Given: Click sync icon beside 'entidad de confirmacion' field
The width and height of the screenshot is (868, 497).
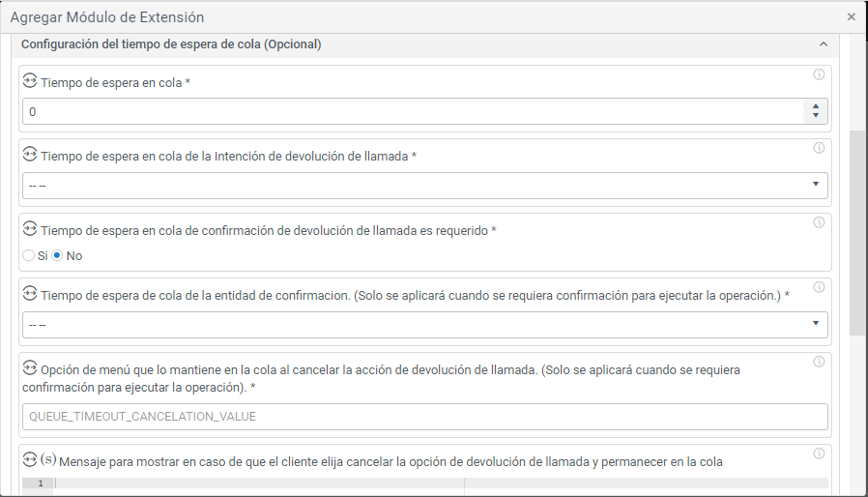Looking at the screenshot, I should [x=30, y=294].
